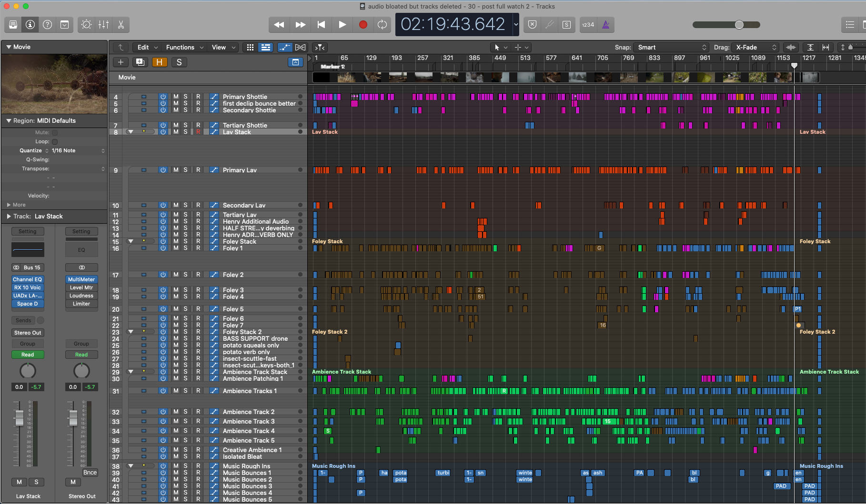866x504 pixels.
Task: Start playback with the Play button
Action: 342,25
